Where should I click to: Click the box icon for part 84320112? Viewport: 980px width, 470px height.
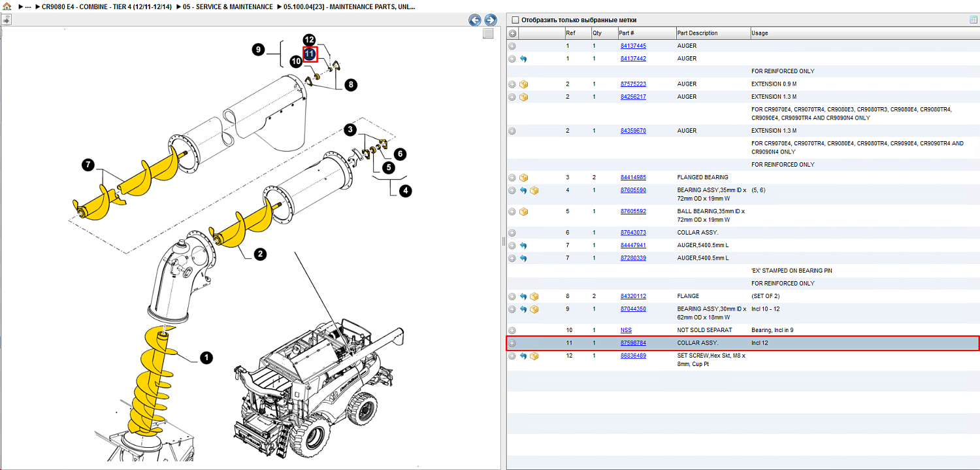pos(534,296)
